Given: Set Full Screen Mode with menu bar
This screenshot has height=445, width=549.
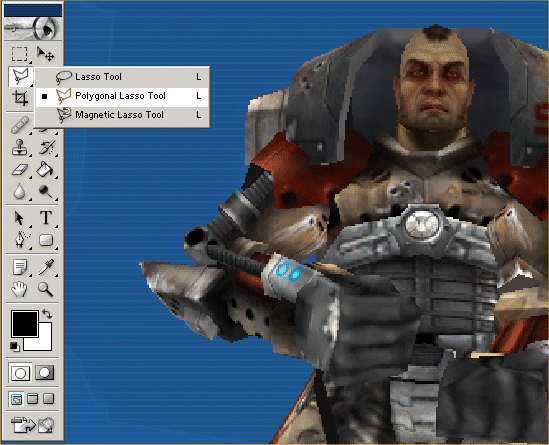Looking at the screenshot, I should (33, 399).
